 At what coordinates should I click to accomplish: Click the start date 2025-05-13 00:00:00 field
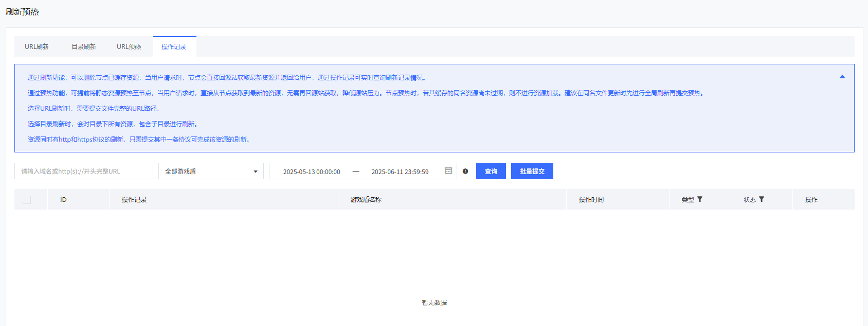(x=312, y=172)
